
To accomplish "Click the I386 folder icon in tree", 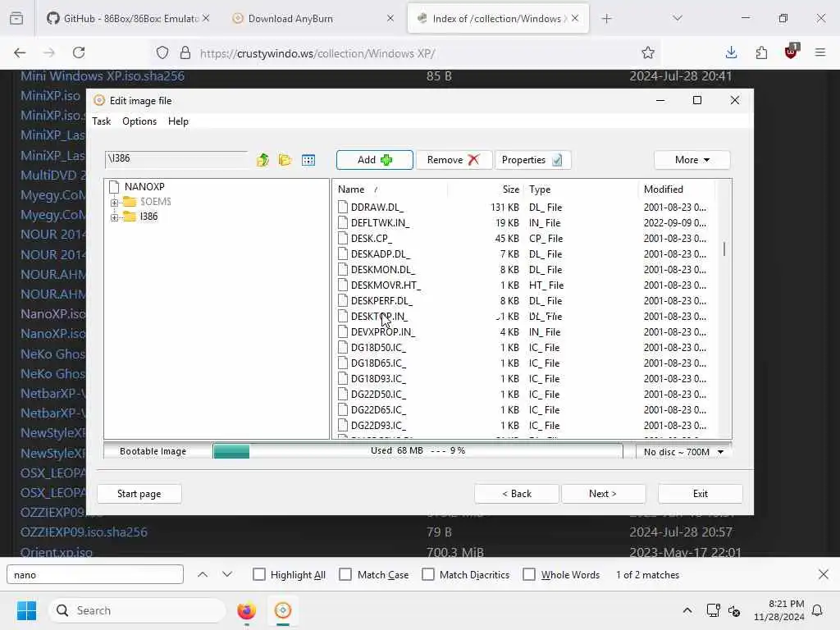I will pyautogui.click(x=130, y=216).
